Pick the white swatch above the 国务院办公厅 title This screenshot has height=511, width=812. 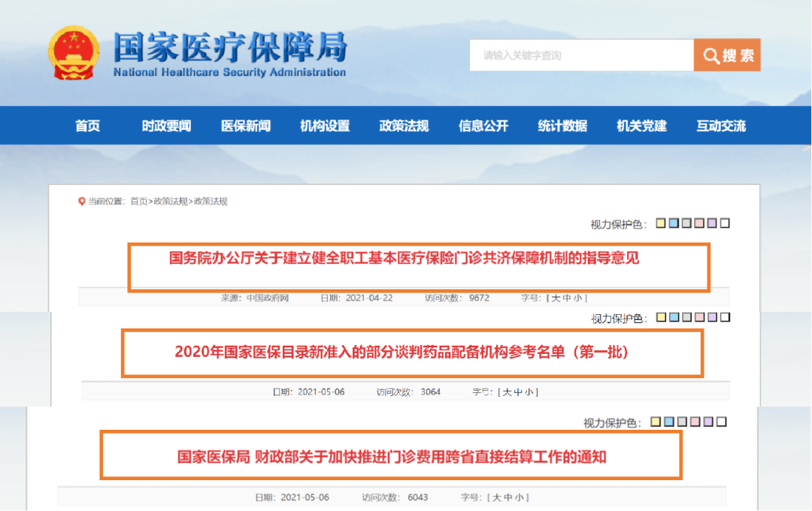coord(725,223)
